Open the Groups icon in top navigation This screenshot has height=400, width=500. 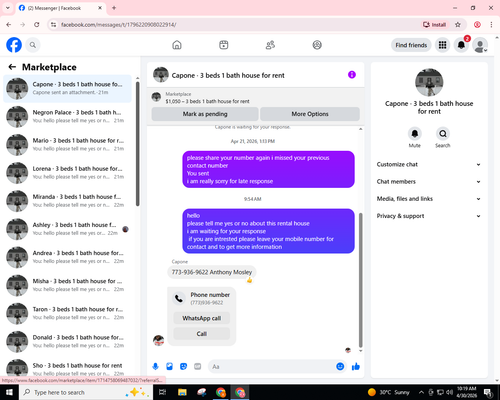pos(317,45)
